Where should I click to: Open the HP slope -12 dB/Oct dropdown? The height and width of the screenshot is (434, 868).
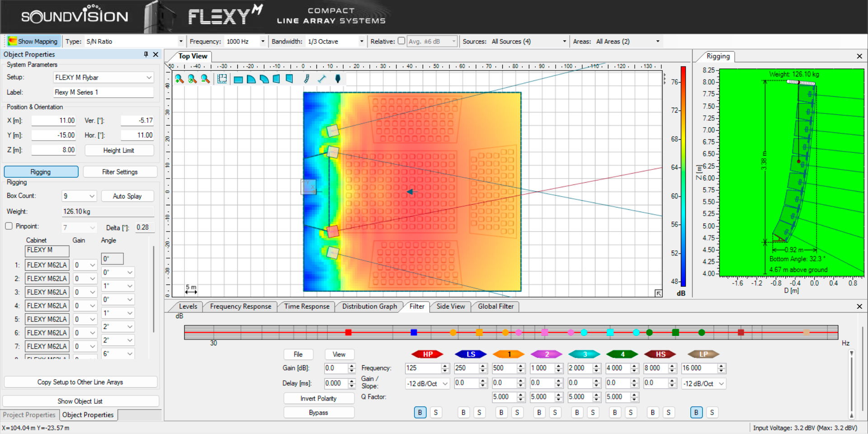click(427, 383)
